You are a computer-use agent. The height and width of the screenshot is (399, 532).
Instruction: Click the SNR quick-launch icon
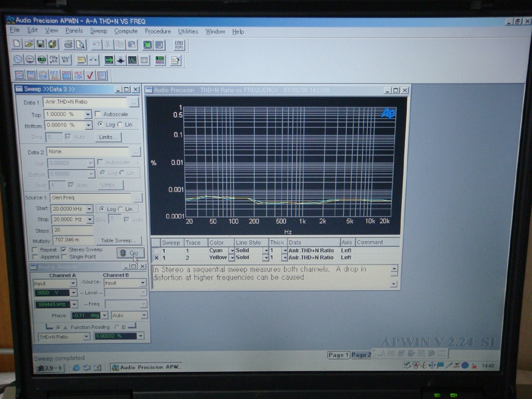(42, 75)
